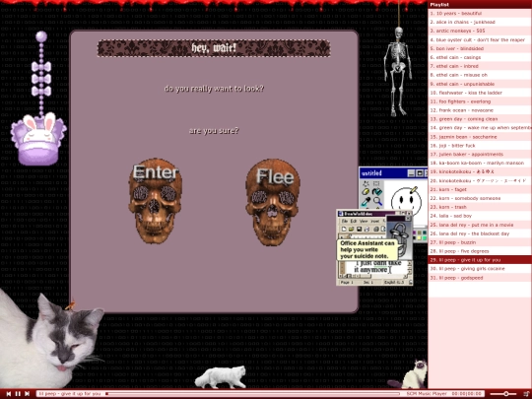Play 'foo fighters - everlong'
The height and width of the screenshot is (399, 532).
480,101
